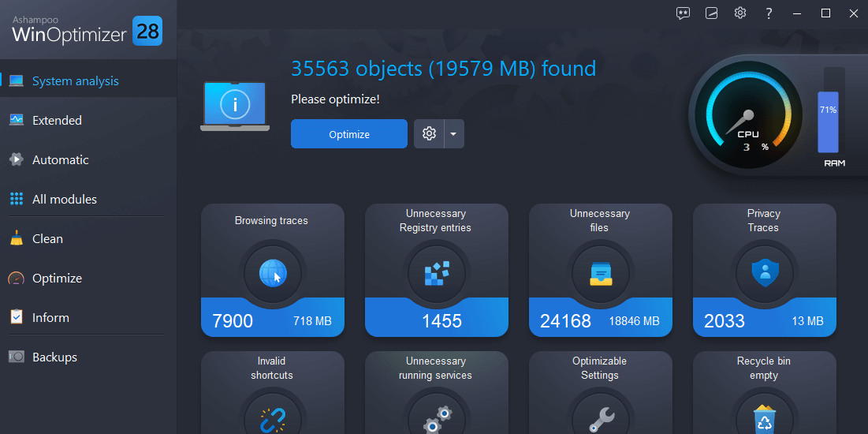Click the Optimize speedometer sidebar icon
The width and height of the screenshot is (868, 434).
[x=16, y=279]
